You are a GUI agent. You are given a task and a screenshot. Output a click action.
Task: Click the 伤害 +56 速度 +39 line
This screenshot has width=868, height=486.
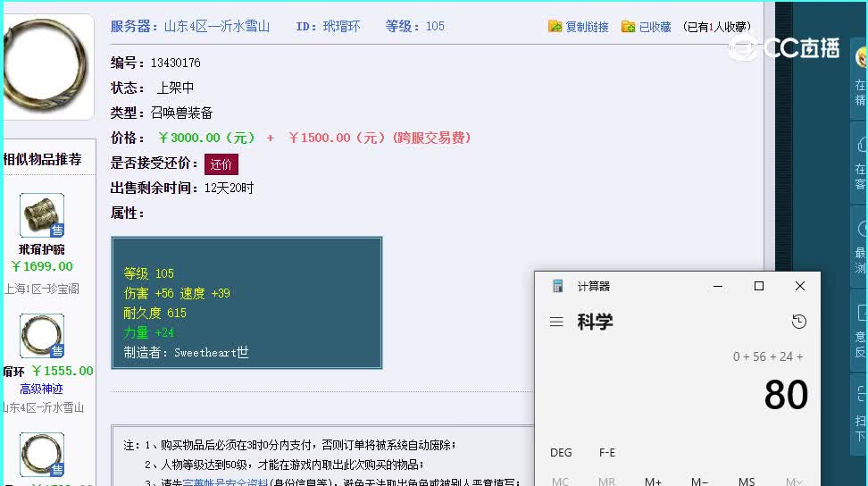point(177,293)
